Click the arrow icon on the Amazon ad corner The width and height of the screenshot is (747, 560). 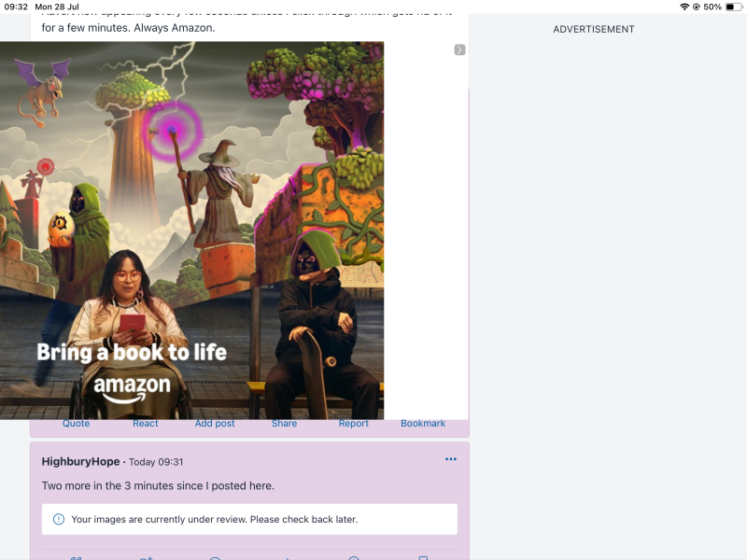click(x=458, y=49)
